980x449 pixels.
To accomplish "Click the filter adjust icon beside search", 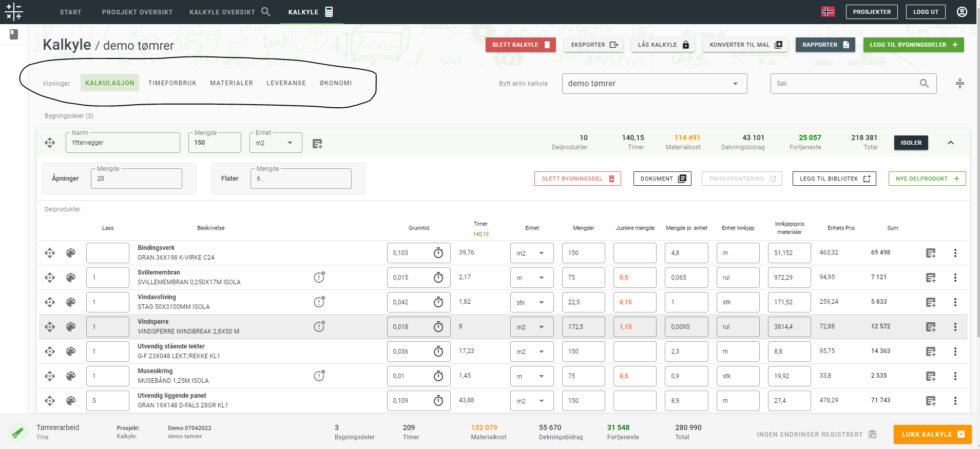I will [959, 84].
